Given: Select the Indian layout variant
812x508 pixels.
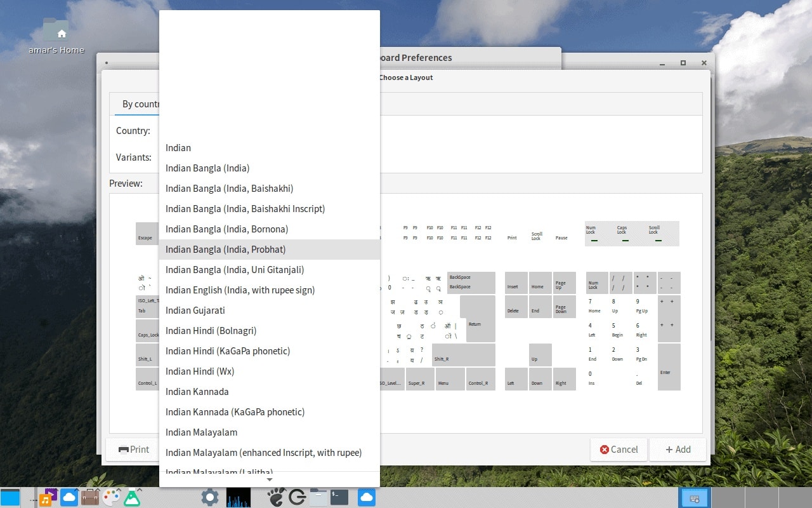Looking at the screenshot, I should tap(270, 148).
